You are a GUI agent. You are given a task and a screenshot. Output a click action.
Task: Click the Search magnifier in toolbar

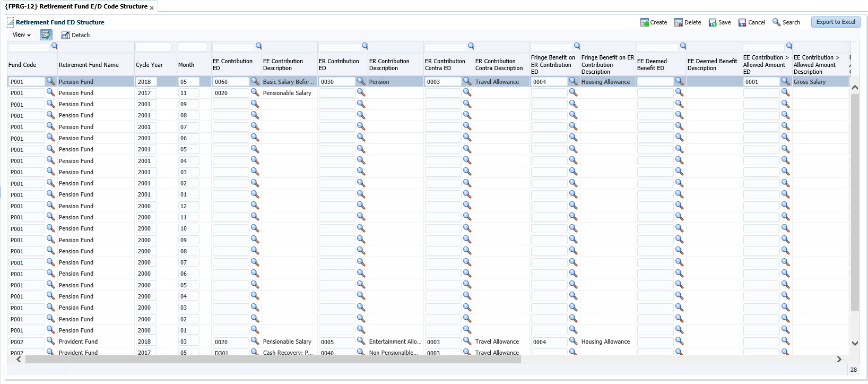[x=776, y=22]
